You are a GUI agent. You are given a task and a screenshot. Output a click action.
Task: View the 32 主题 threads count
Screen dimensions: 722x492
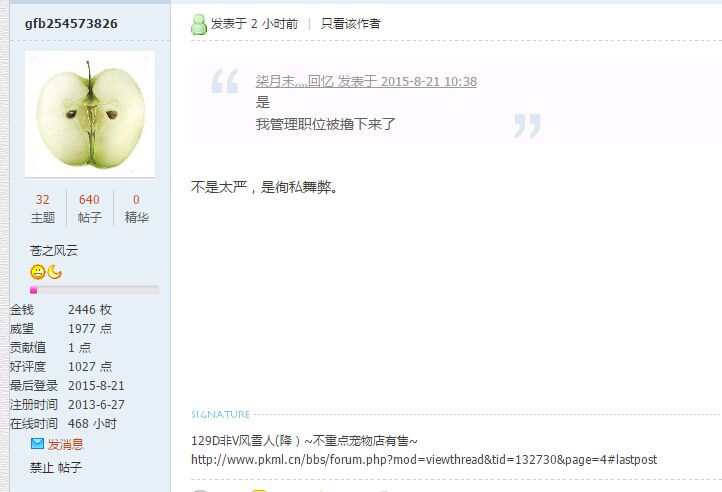click(x=43, y=208)
